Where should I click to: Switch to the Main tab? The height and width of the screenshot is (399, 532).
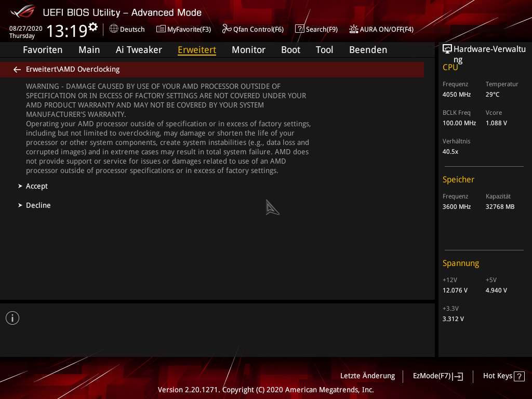pyautogui.click(x=89, y=50)
